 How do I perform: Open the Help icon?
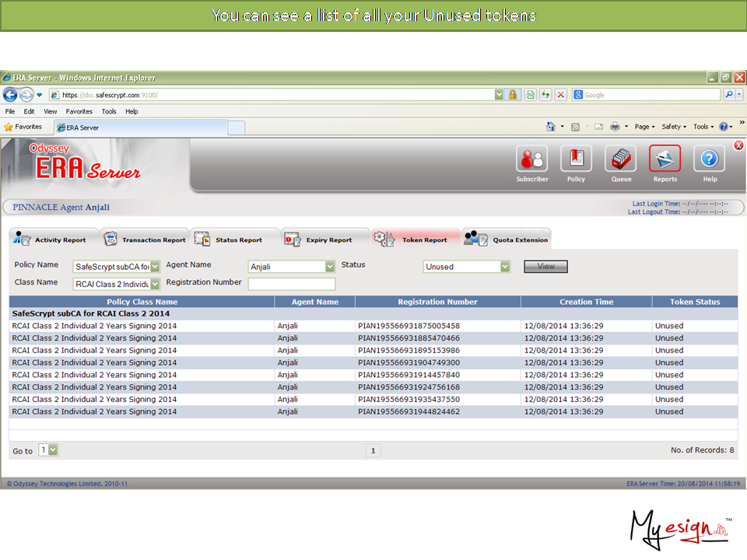(x=710, y=159)
